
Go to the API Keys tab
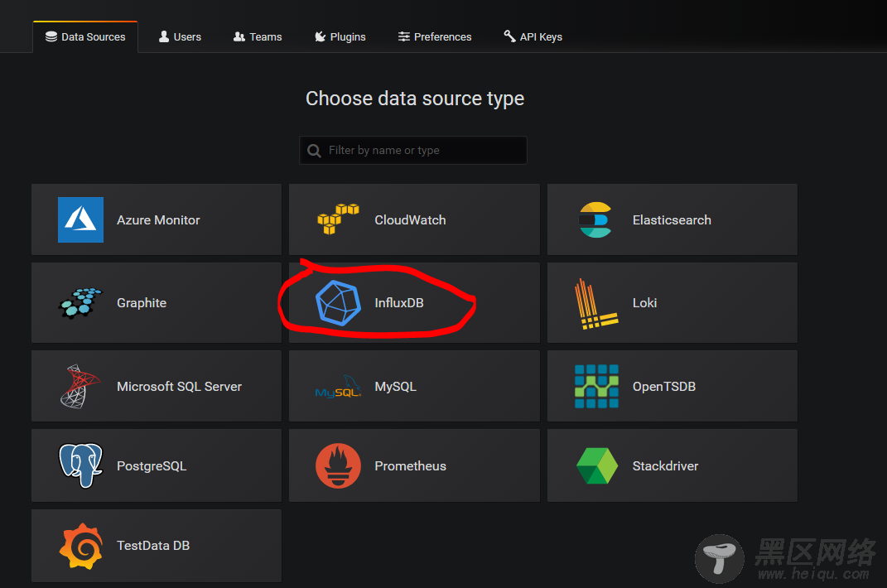(x=533, y=36)
